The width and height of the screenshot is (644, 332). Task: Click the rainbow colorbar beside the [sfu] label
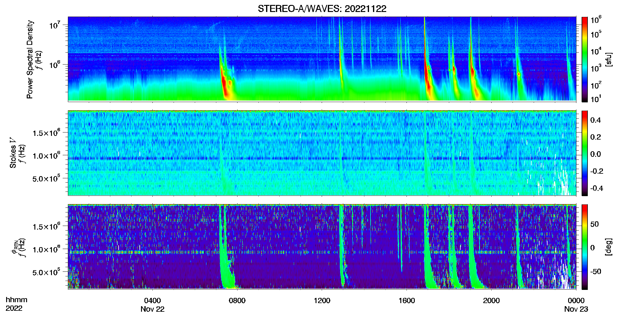click(x=584, y=59)
